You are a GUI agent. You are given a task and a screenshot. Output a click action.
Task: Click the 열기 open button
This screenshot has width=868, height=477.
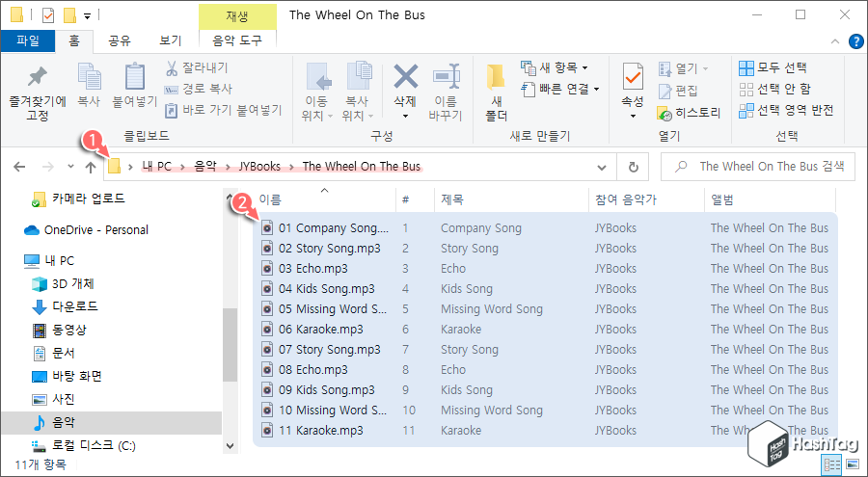click(683, 68)
